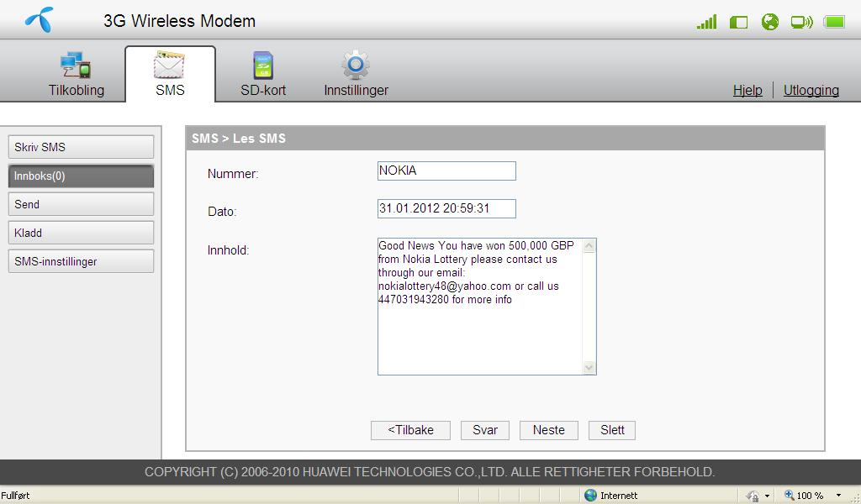
Task: Click the Internett zone globe in status bar
Action: 591,496
